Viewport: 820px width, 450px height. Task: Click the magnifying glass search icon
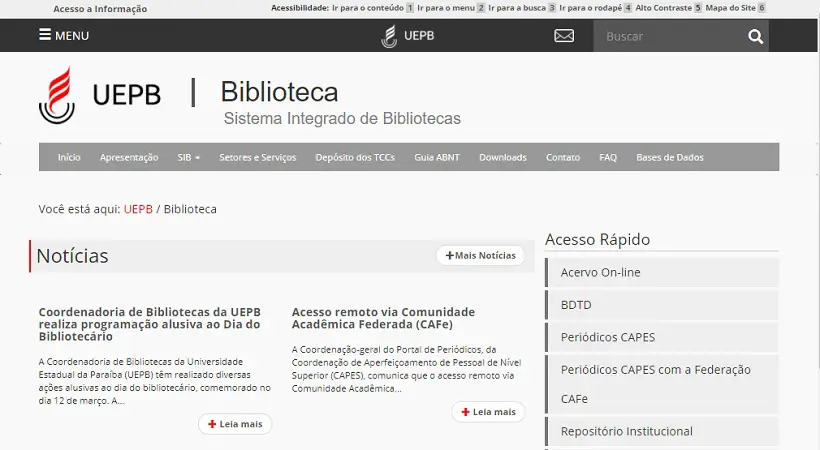click(755, 36)
